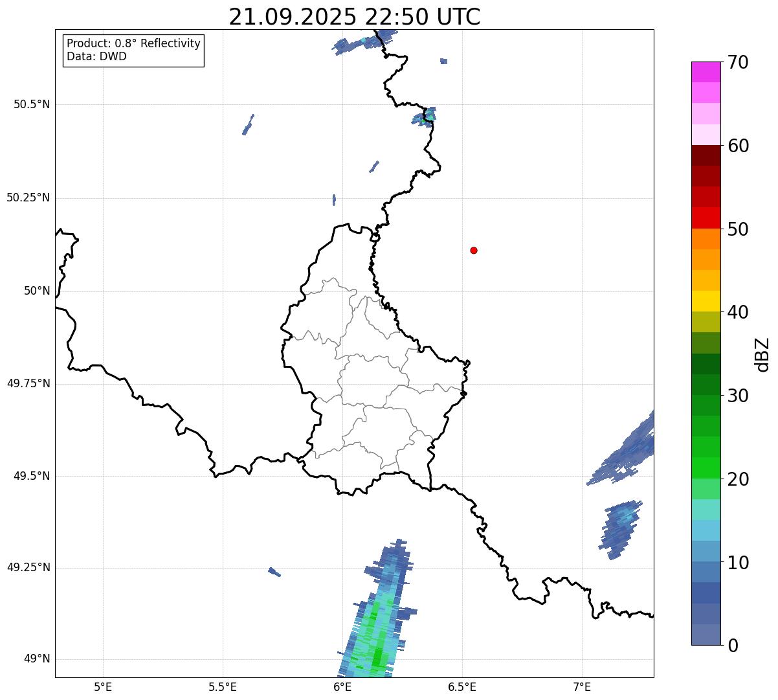The width and height of the screenshot is (778, 700).
Task: Click the colorbar tick label 50
Action: tap(738, 229)
